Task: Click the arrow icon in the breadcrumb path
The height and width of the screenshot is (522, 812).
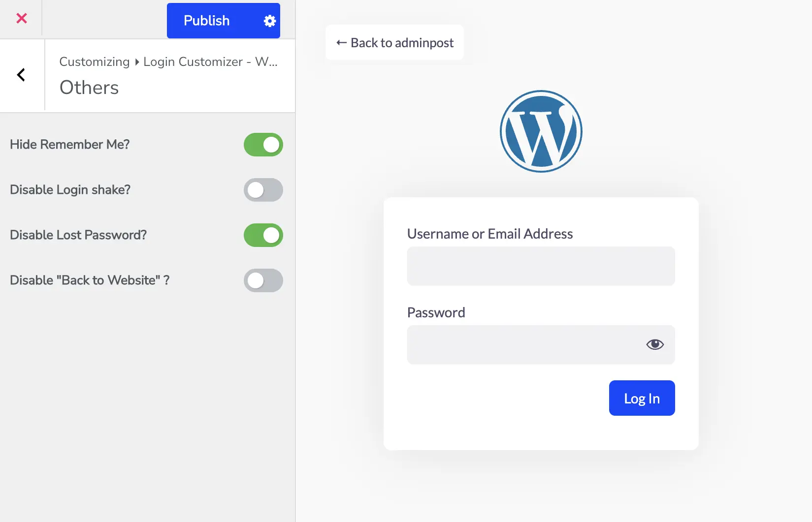Action: point(136,62)
